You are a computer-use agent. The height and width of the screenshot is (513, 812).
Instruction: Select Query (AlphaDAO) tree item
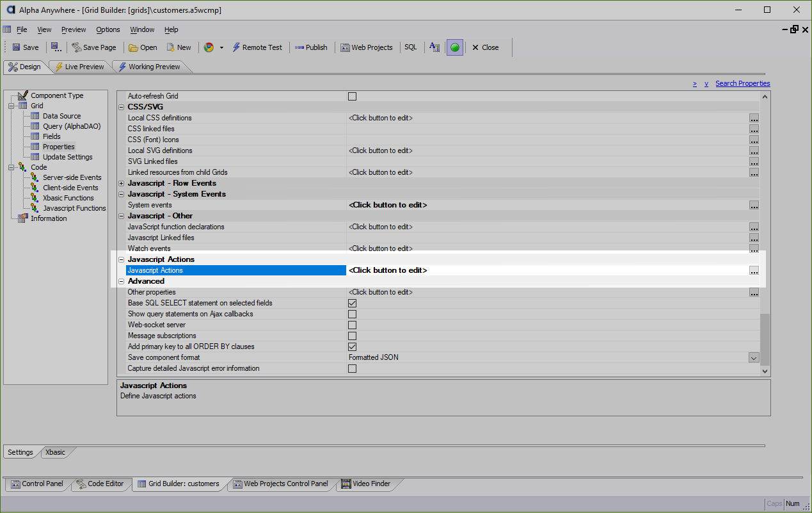point(72,126)
